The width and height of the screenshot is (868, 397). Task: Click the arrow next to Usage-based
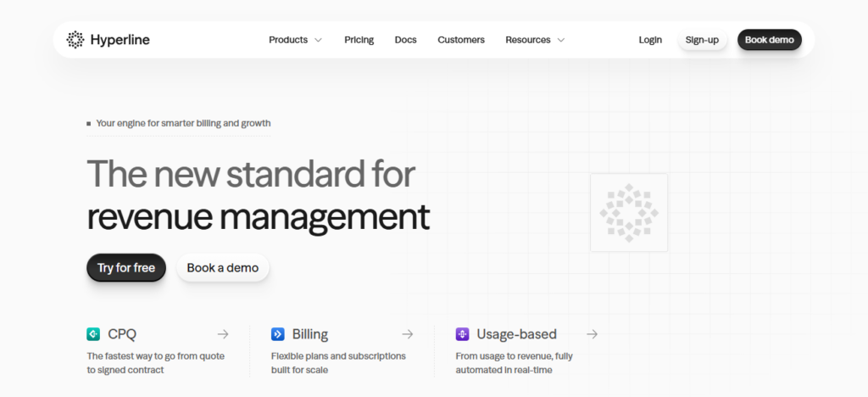pyautogui.click(x=592, y=334)
